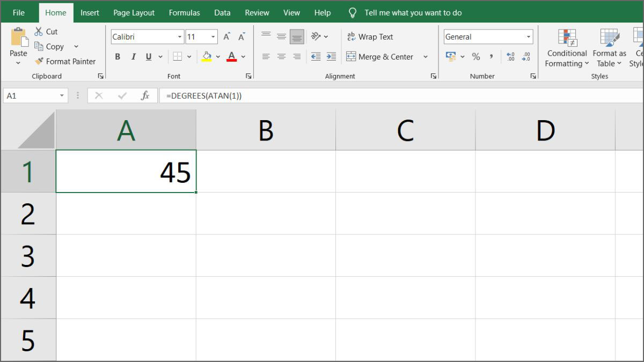
Task: Click the Format Painter icon
Action: [x=38, y=61]
